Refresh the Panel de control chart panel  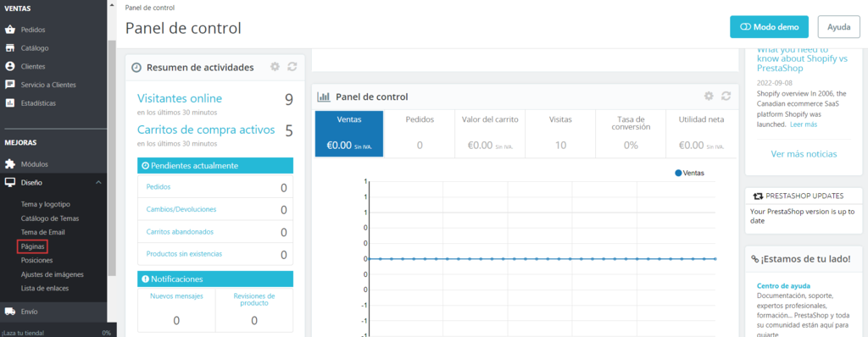[726, 97]
